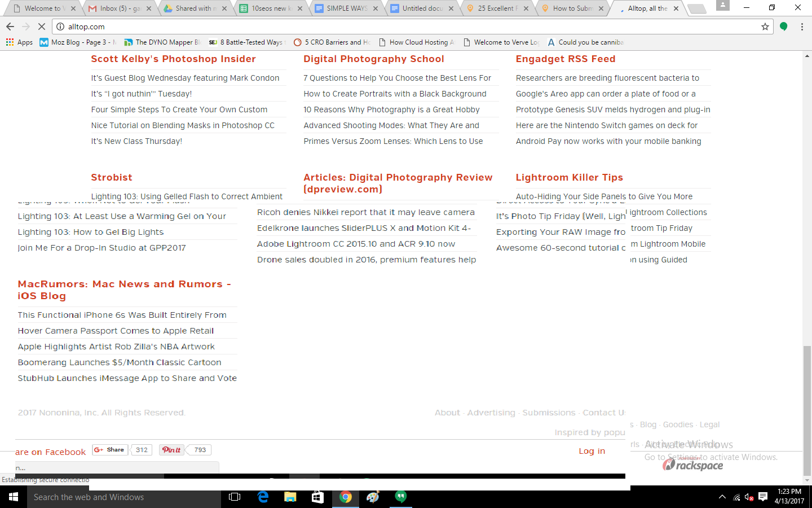
Task: Open the Could you be cannibalizing bookmark
Action: coord(585,42)
